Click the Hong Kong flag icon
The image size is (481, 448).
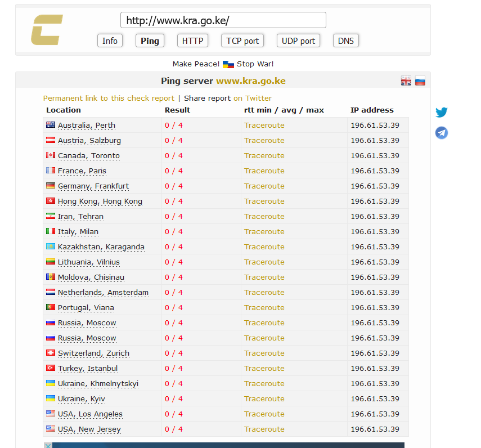[x=51, y=201]
